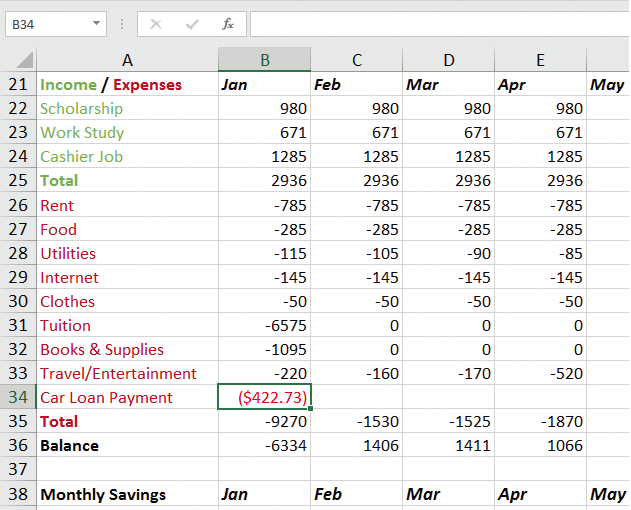631x510 pixels.
Task: Click the Internet label cell
Action: [128, 277]
